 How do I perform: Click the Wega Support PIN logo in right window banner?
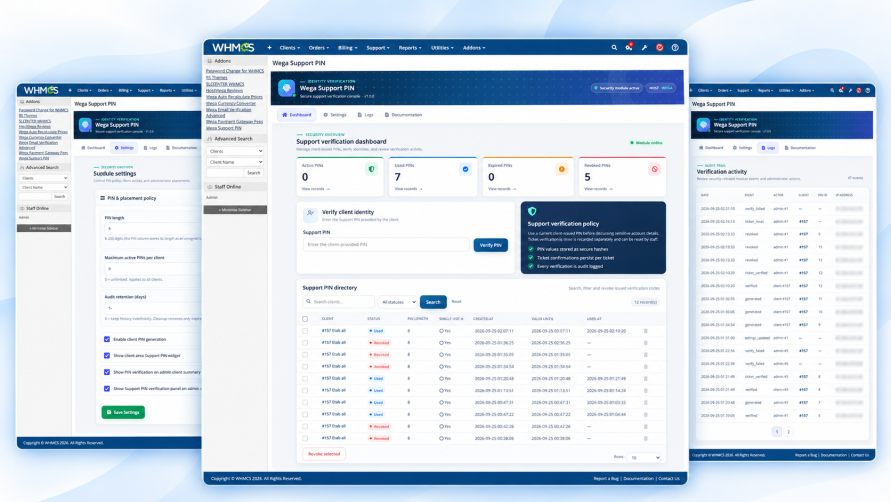(x=703, y=125)
